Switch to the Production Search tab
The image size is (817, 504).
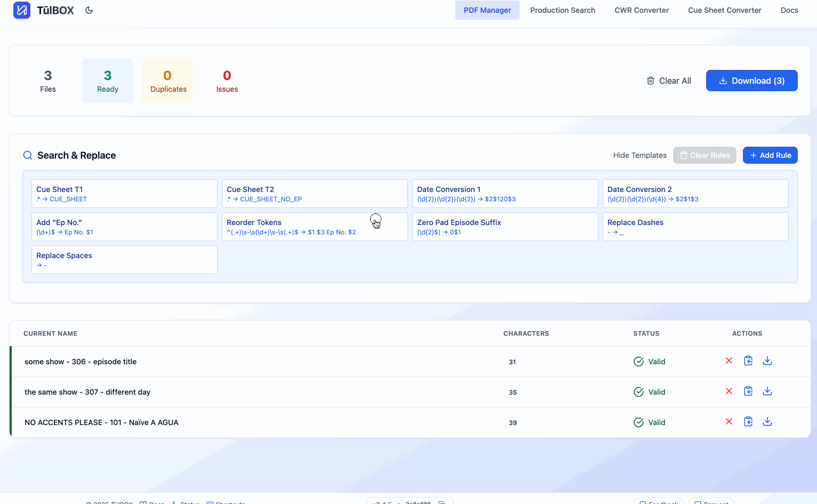[x=563, y=10]
